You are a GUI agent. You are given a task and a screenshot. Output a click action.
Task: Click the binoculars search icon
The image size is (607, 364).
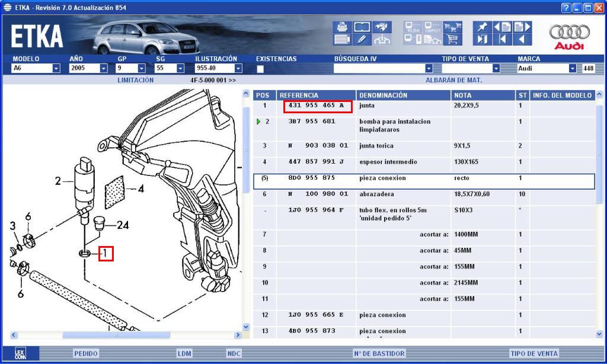tap(382, 27)
